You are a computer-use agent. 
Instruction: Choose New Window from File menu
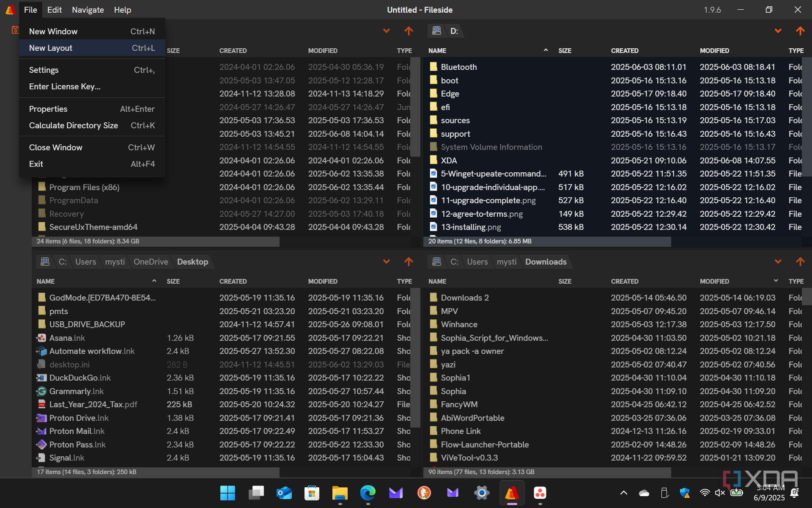92,31
